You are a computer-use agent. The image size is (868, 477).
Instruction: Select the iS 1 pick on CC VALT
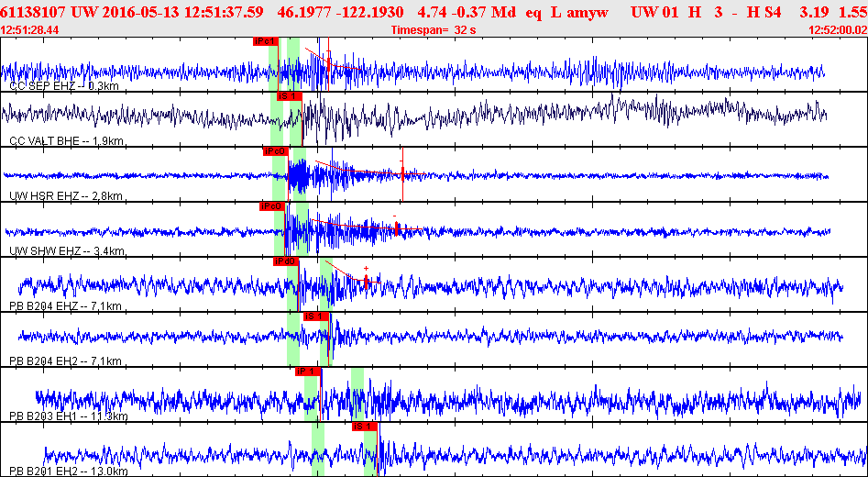click(x=289, y=96)
